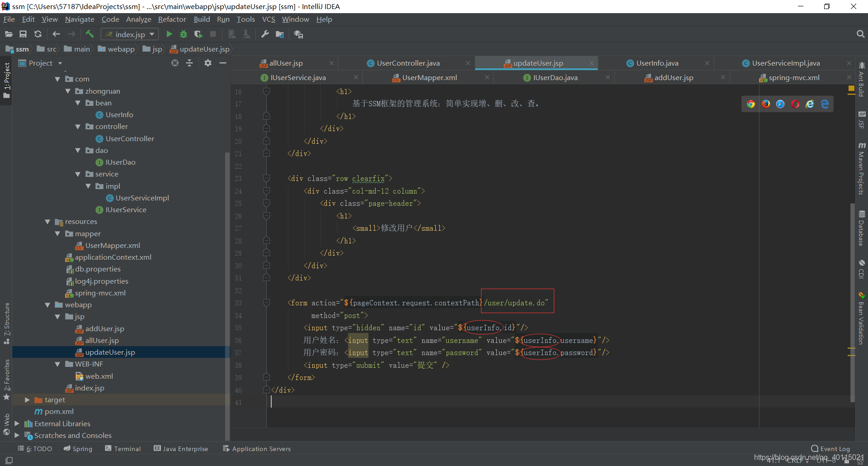Open Project Structure toolbar icon

coord(280,34)
